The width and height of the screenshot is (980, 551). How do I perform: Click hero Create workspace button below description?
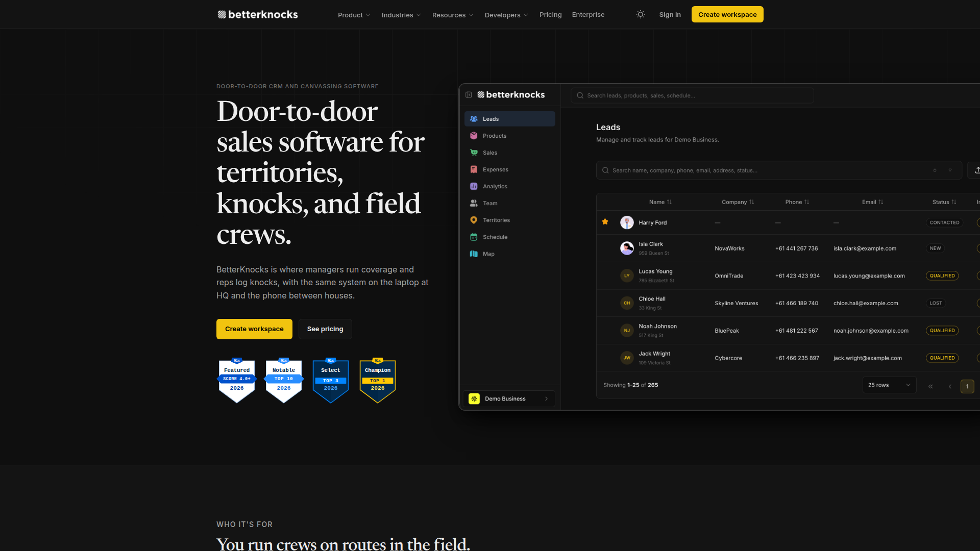[254, 329]
